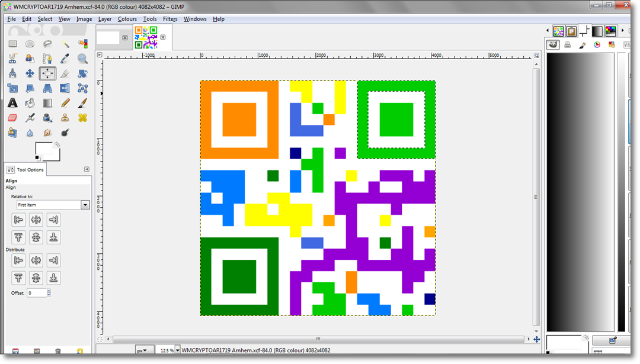Select the Eraser tool
Screen dimensions: 640x364
pos(12,118)
